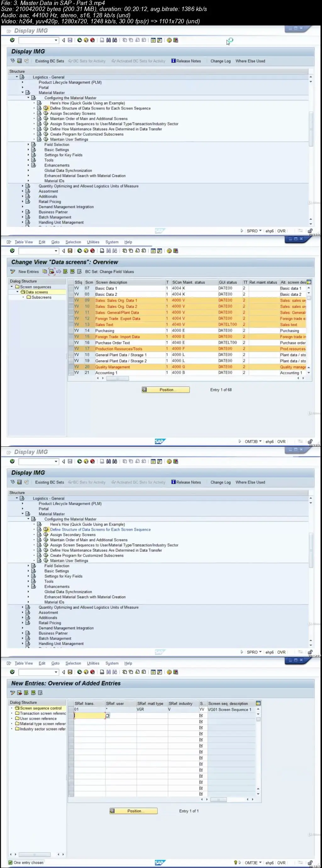Click Print icon in Change View Data screens toolbar
The width and height of the screenshot is (322, 868).
(x=102, y=251)
